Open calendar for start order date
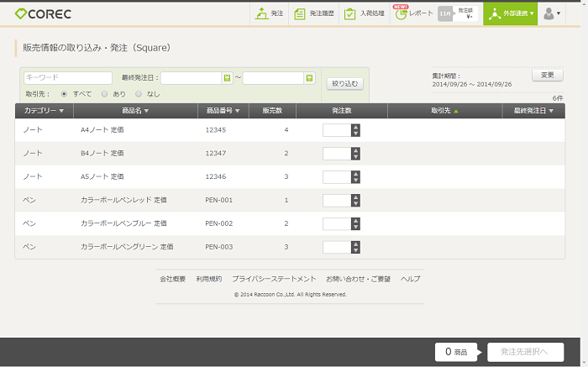 227,78
